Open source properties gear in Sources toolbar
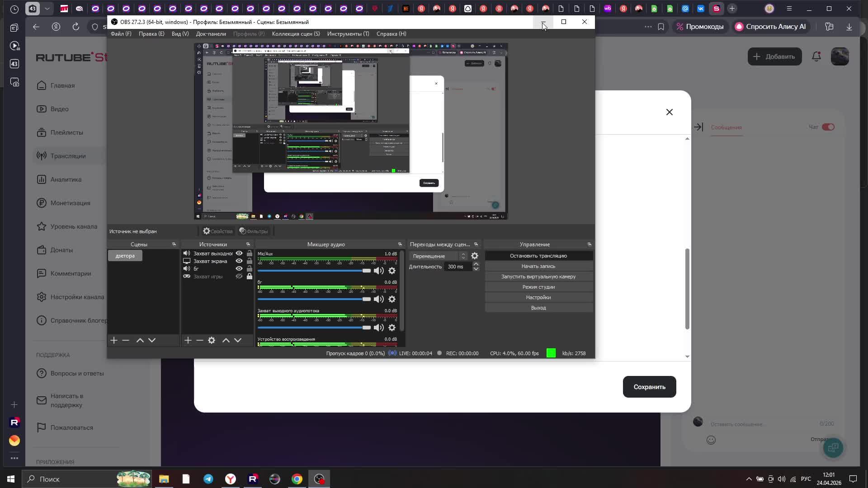868x488 pixels. (212, 340)
